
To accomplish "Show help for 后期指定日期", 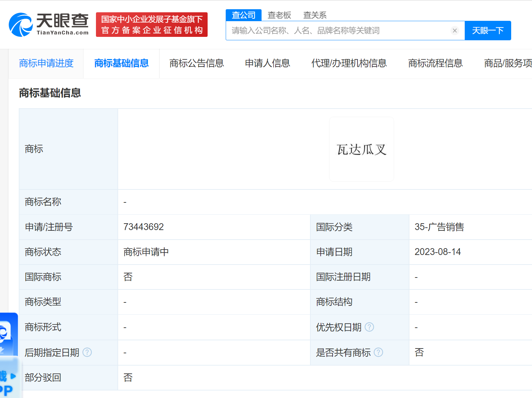I will pyautogui.click(x=87, y=352).
